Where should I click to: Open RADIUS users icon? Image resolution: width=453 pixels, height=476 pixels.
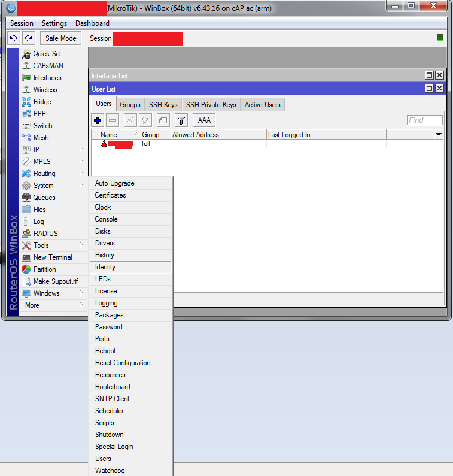click(26, 234)
